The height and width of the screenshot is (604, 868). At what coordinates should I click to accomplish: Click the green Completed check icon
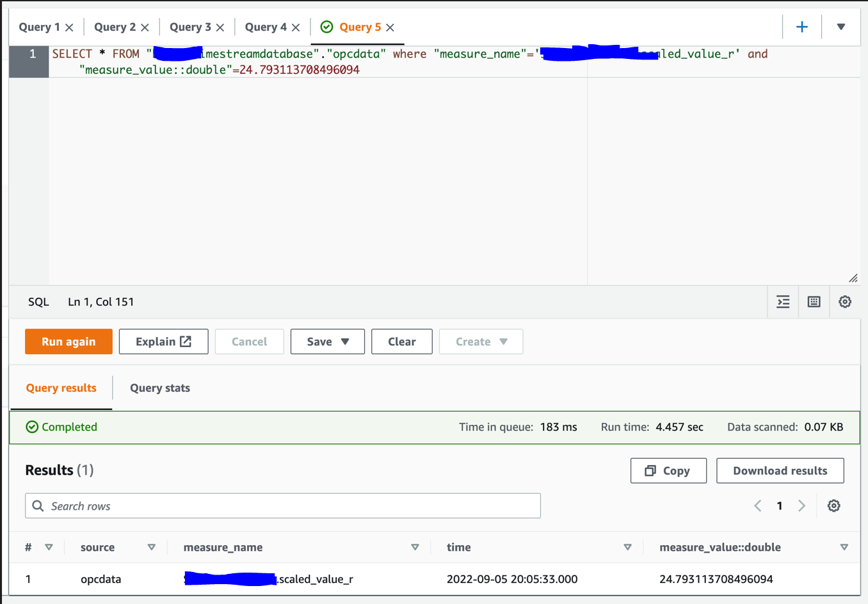click(32, 427)
